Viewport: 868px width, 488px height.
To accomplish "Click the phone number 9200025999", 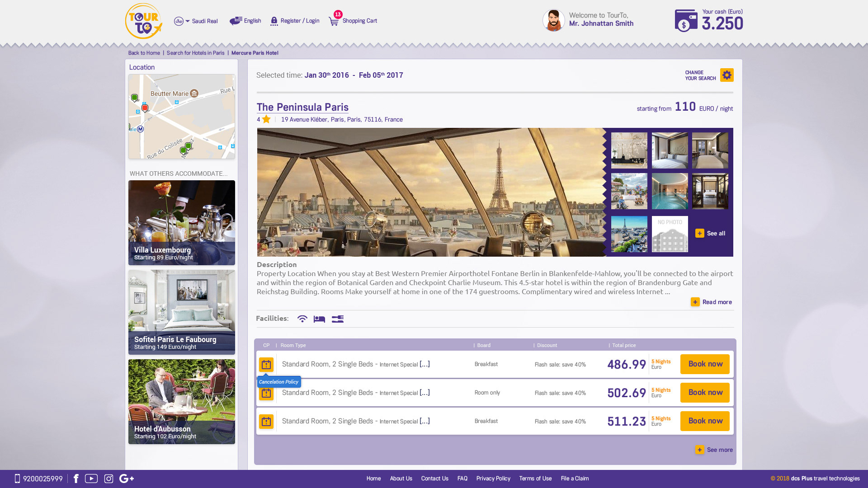I will 39,479.
